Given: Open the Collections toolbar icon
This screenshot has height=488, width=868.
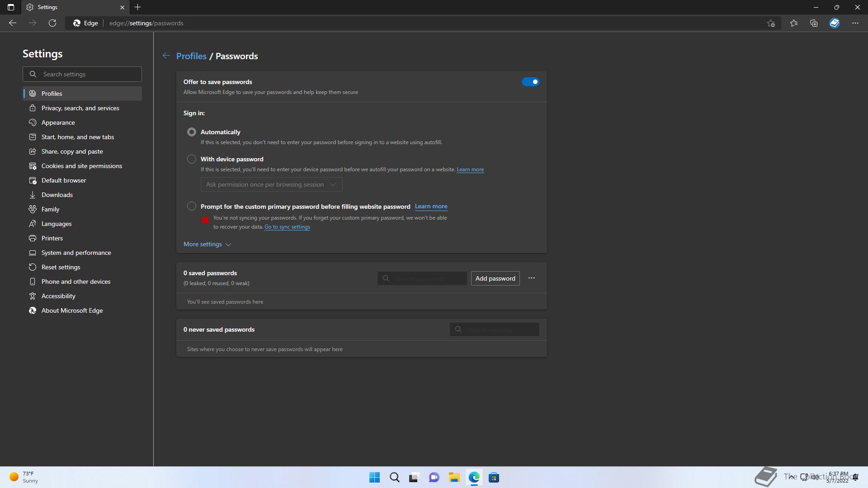Looking at the screenshot, I should pyautogui.click(x=814, y=23).
